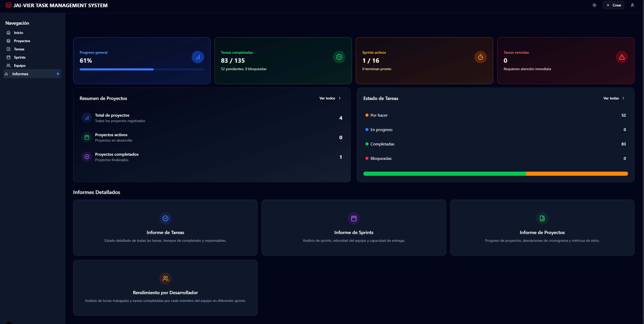
Task: Click Informe de Proyectos document icon
Action: click(x=542, y=218)
